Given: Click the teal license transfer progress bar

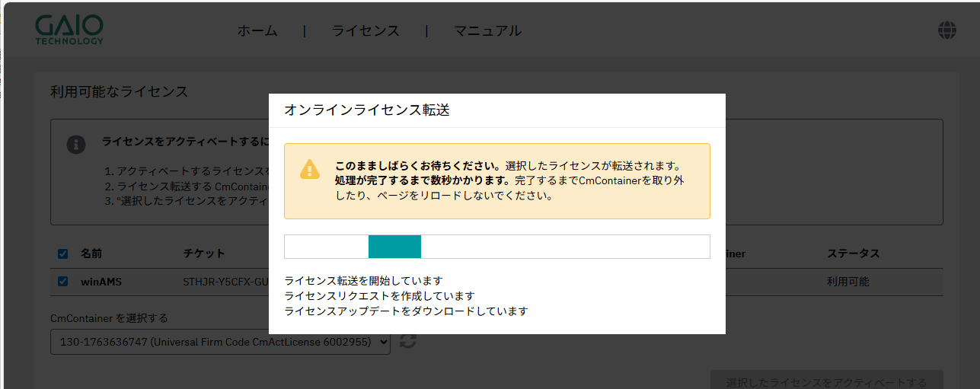Looking at the screenshot, I should (x=394, y=247).
